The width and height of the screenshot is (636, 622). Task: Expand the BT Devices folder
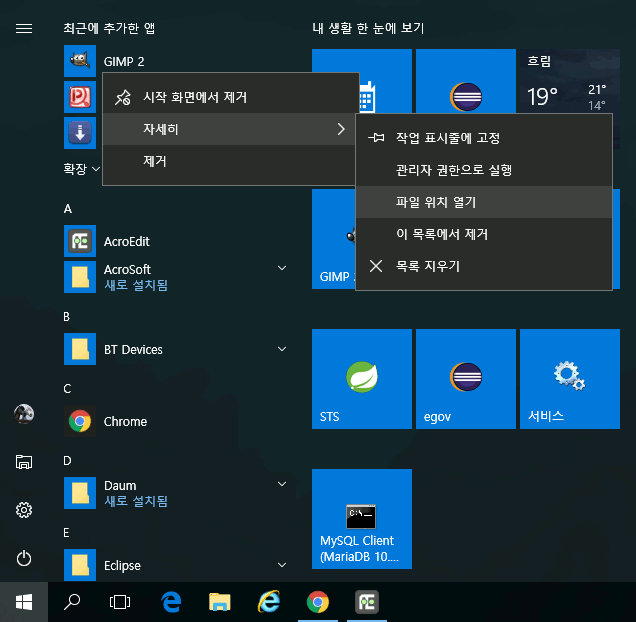[x=282, y=349]
